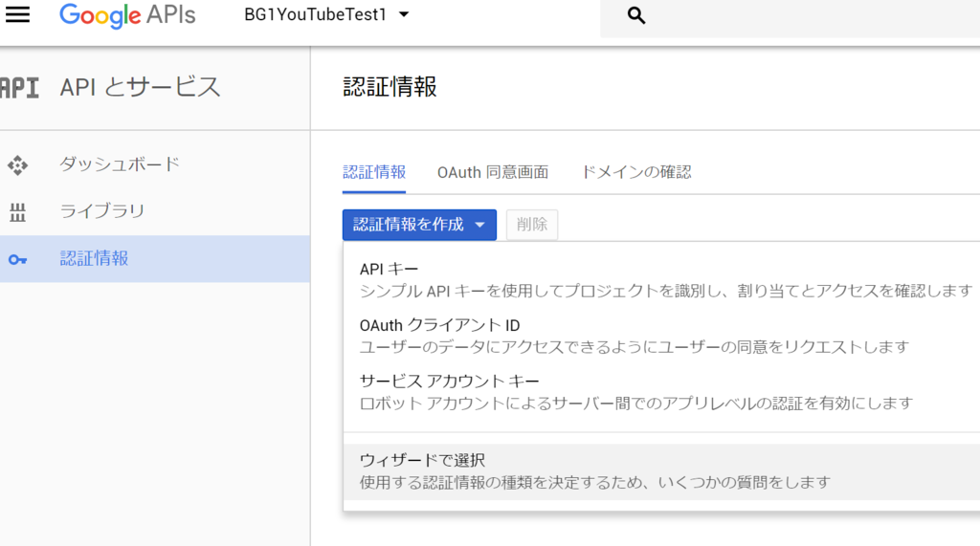
Task: Focus the top search field
Action: (790, 18)
